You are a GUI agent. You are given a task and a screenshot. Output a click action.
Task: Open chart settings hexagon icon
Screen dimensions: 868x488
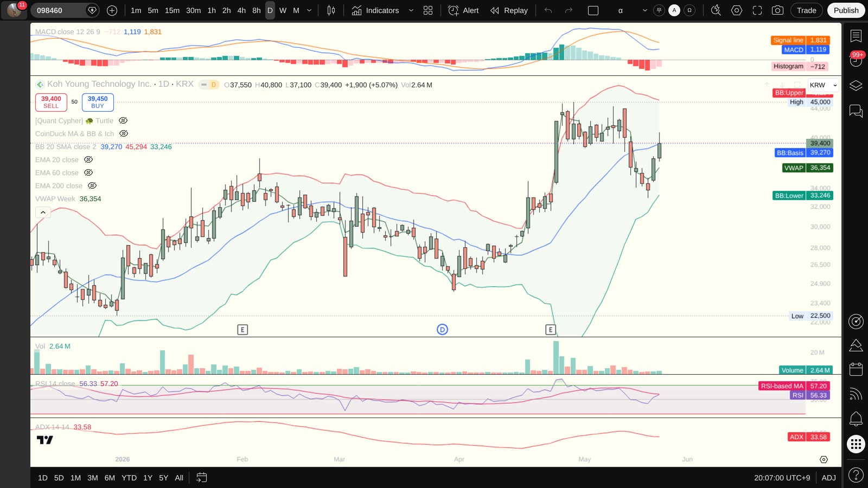click(x=736, y=10)
